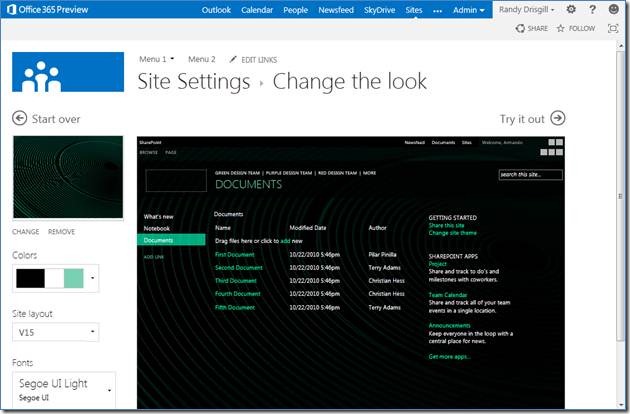Click the Start over back arrow
630x414 pixels.
(x=19, y=119)
